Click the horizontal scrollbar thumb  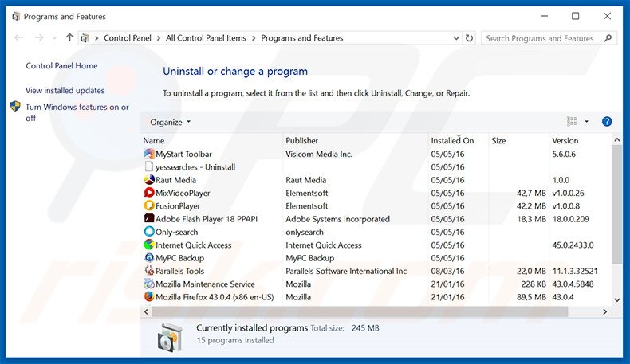(x=360, y=311)
